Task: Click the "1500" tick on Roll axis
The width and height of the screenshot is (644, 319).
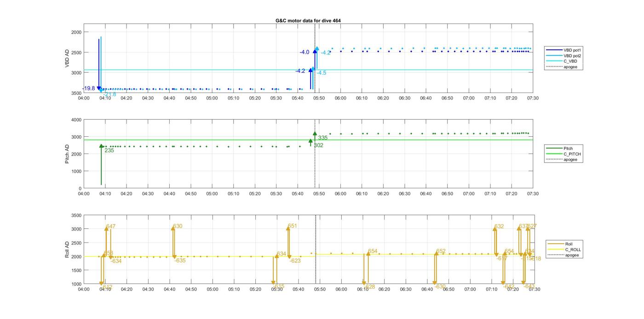Action: (76, 270)
